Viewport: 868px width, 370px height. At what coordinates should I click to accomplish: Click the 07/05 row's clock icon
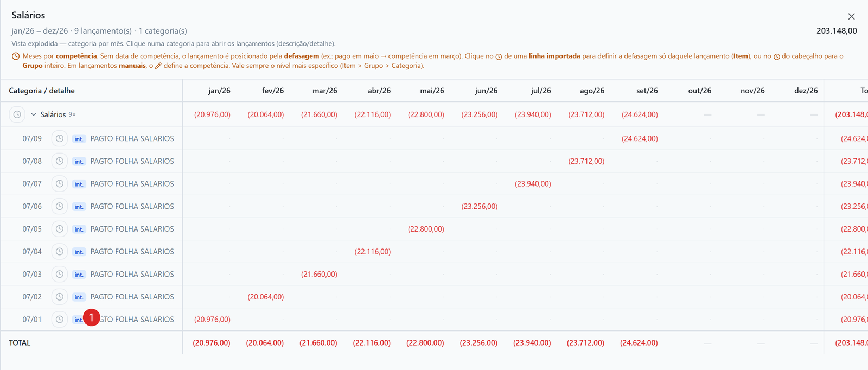click(60, 229)
